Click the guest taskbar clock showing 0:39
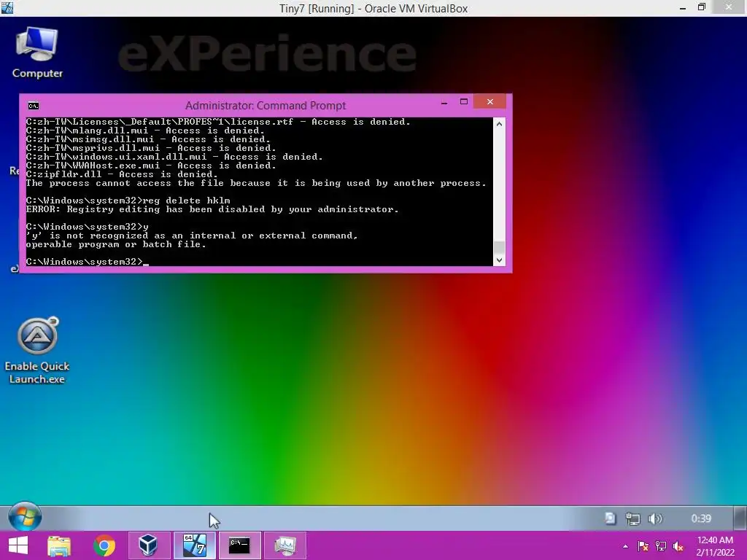The image size is (747, 560). click(x=701, y=518)
